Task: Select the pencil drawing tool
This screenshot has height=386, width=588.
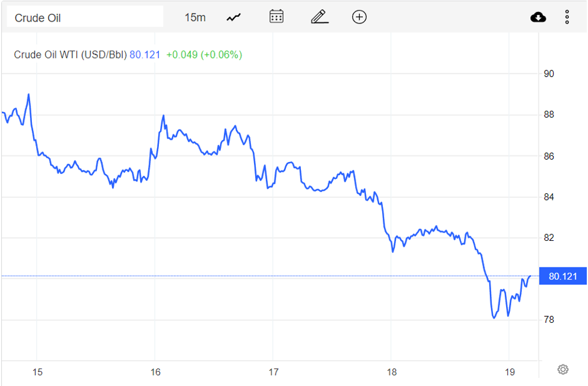Action: 320,17
